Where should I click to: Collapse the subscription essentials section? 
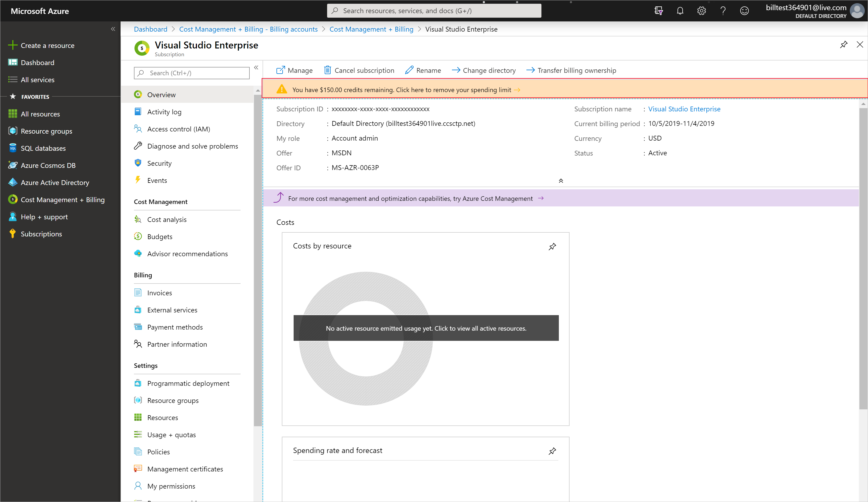tap(561, 181)
